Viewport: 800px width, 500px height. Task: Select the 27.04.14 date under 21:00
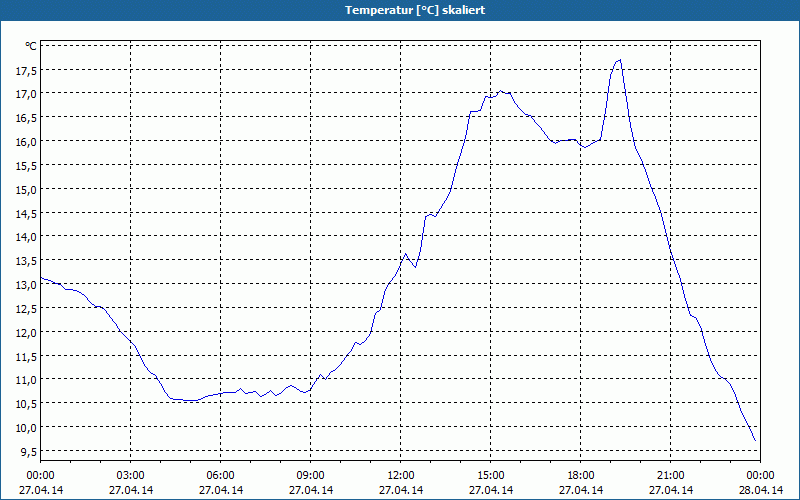point(670,490)
